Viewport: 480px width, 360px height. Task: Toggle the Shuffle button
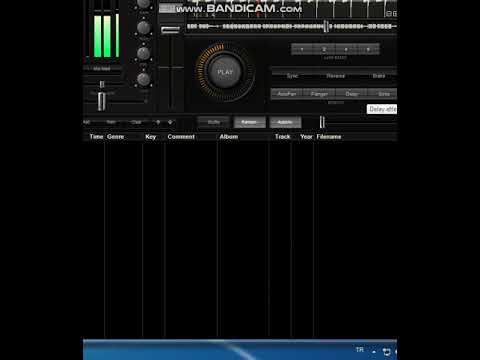click(x=214, y=122)
